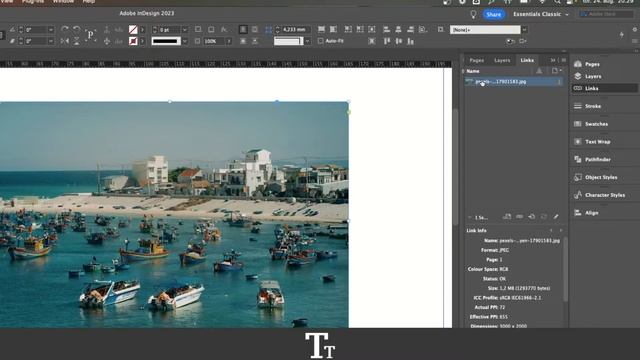Open control panel settings gear icon
The height and width of the screenshot is (360, 640).
tap(635, 29)
